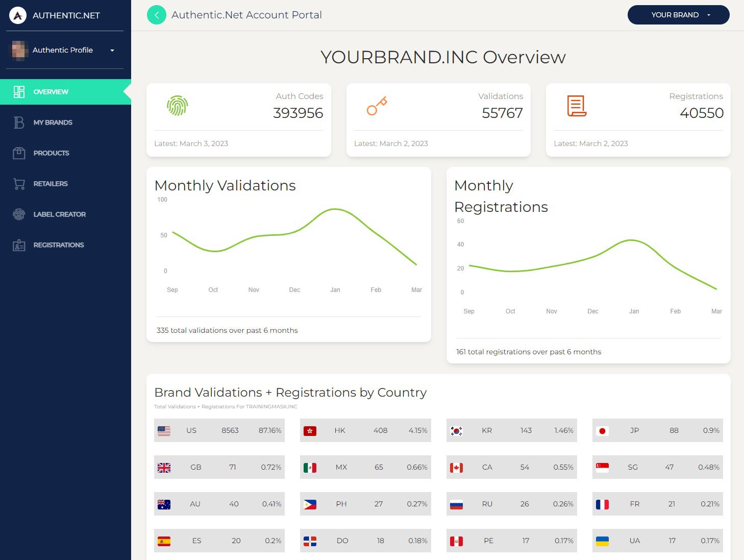Viewport: 744px width, 560px height.
Task: Click the MX percentage 0.66%
Action: (417, 467)
